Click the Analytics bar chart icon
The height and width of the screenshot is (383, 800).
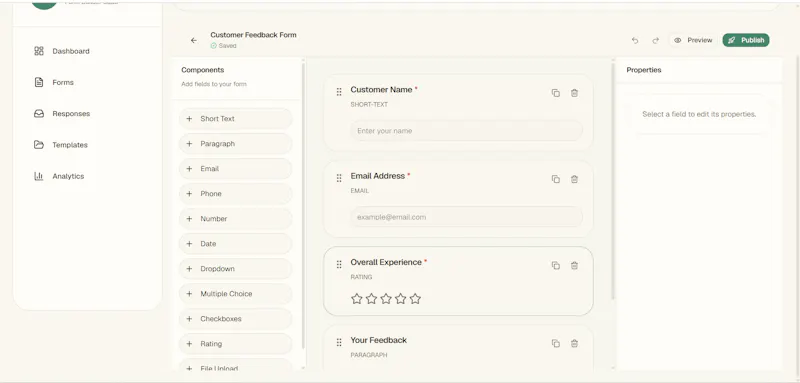coord(39,176)
